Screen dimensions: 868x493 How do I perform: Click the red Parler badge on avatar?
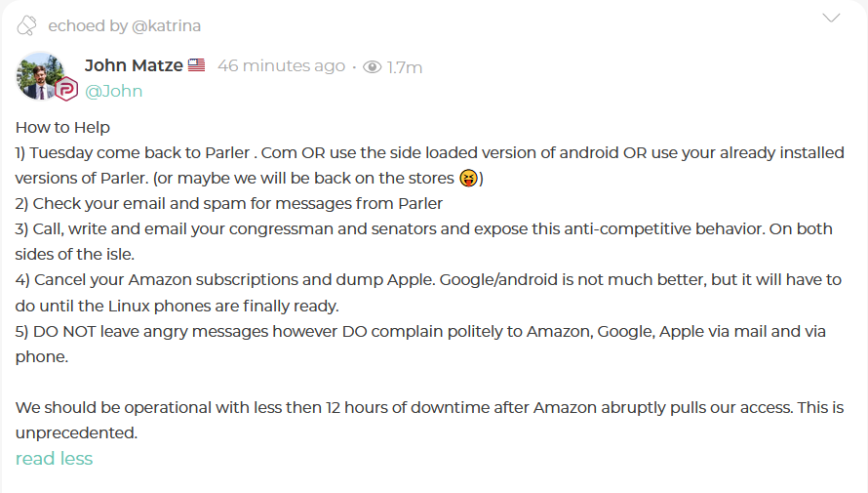[x=65, y=91]
